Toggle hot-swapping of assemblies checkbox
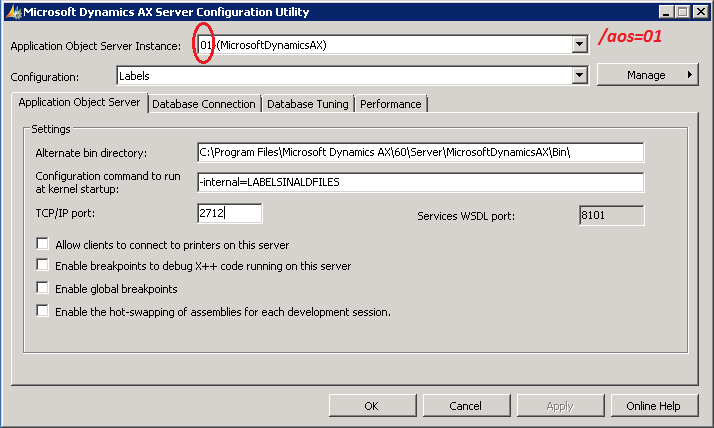The image size is (714, 428). pyautogui.click(x=42, y=311)
